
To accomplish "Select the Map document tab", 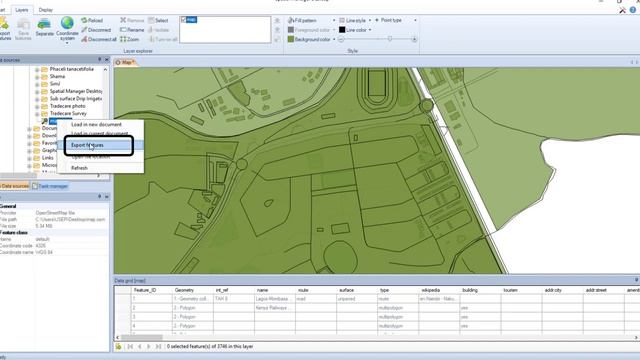I will [125, 62].
